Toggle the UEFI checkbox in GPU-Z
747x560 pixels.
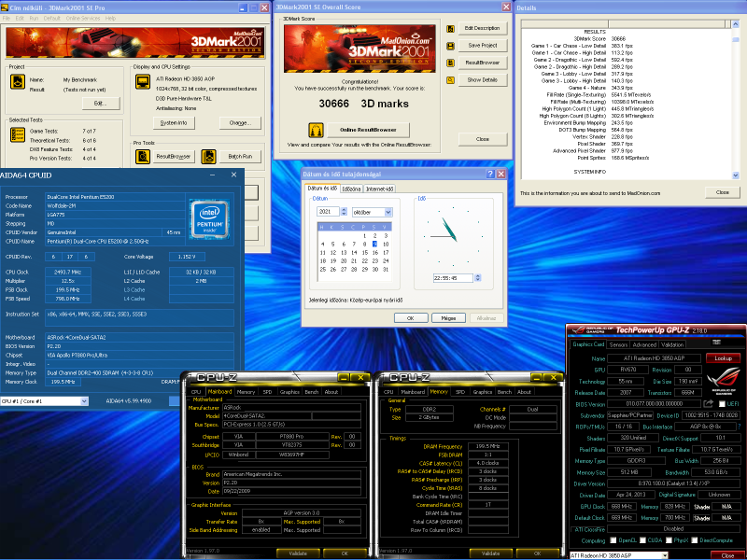(722, 404)
